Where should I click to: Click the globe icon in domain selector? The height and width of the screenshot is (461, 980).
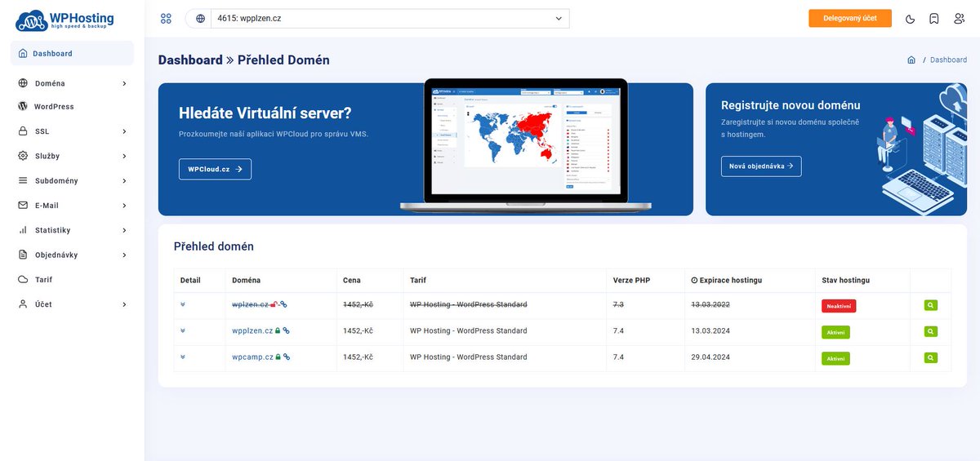click(201, 18)
